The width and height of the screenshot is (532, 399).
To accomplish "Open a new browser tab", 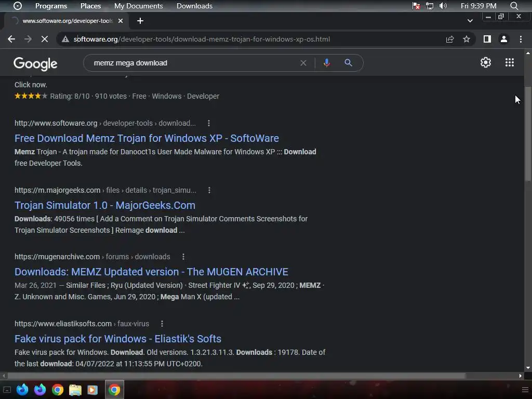I will 140,21.
